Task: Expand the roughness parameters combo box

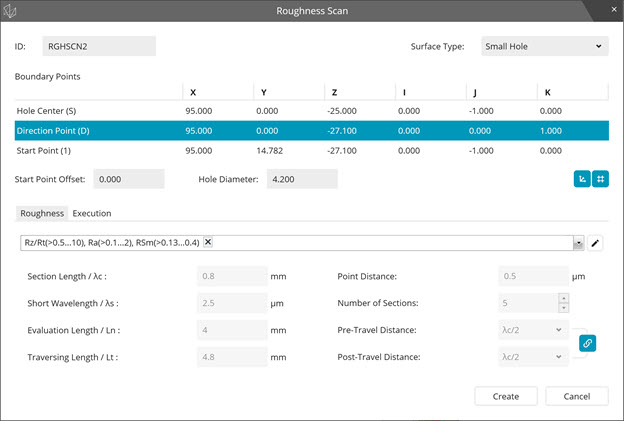Action: click(x=579, y=242)
